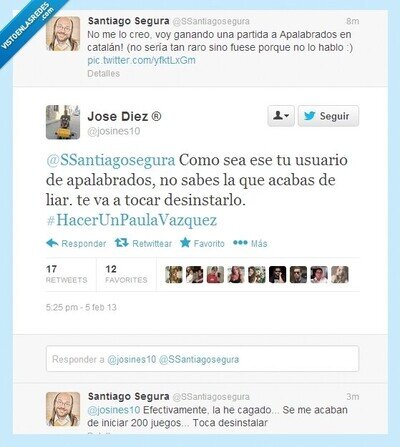400x447 pixels.
Task: Click the Twitter bird icon in Seguir
Action: [x=309, y=116]
